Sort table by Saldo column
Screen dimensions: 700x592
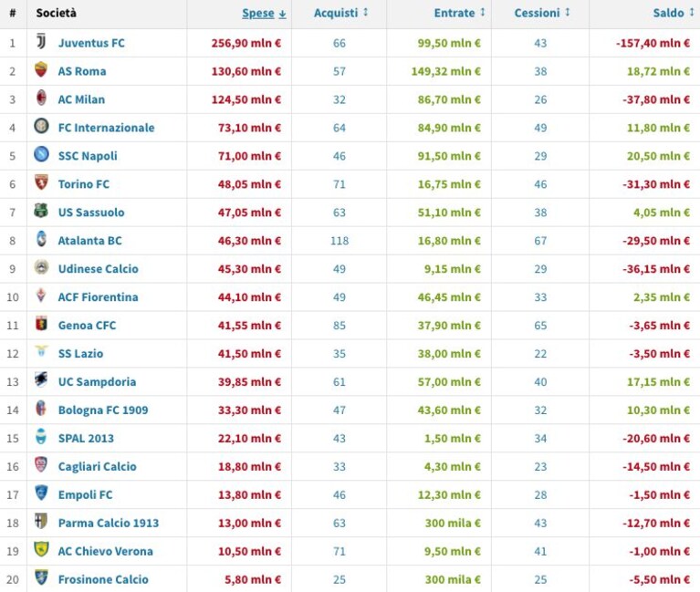click(x=674, y=13)
